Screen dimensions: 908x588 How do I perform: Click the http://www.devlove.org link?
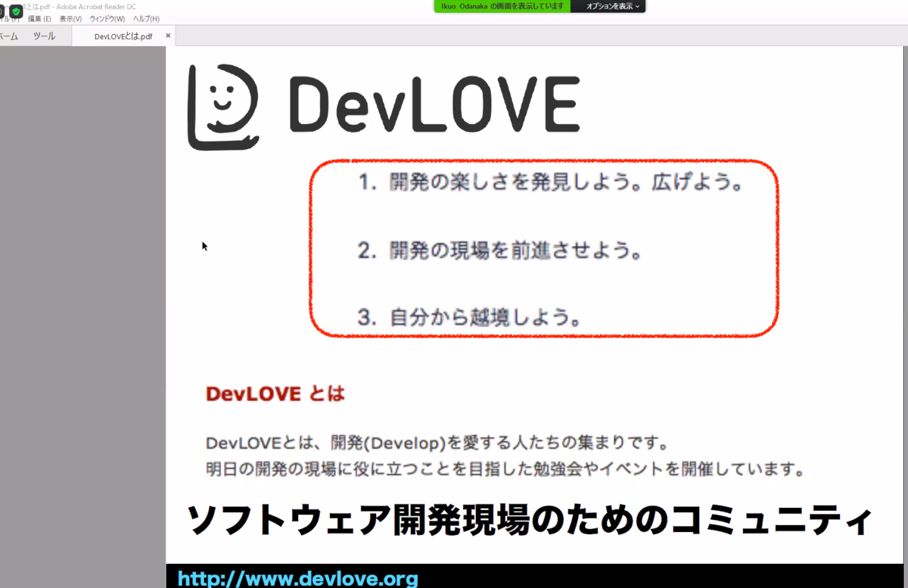(x=297, y=579)
